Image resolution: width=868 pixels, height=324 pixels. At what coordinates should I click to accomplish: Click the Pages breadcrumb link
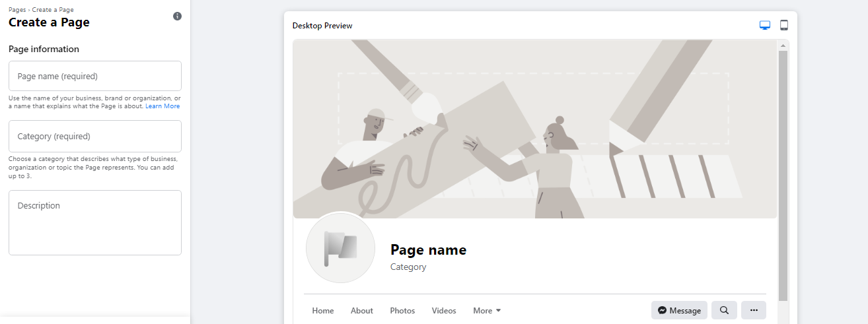[17, 10]
